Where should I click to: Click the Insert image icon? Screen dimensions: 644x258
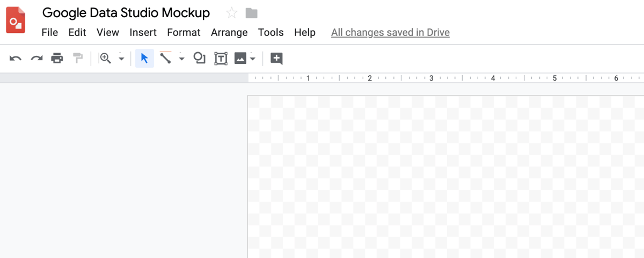click(240, 58)
